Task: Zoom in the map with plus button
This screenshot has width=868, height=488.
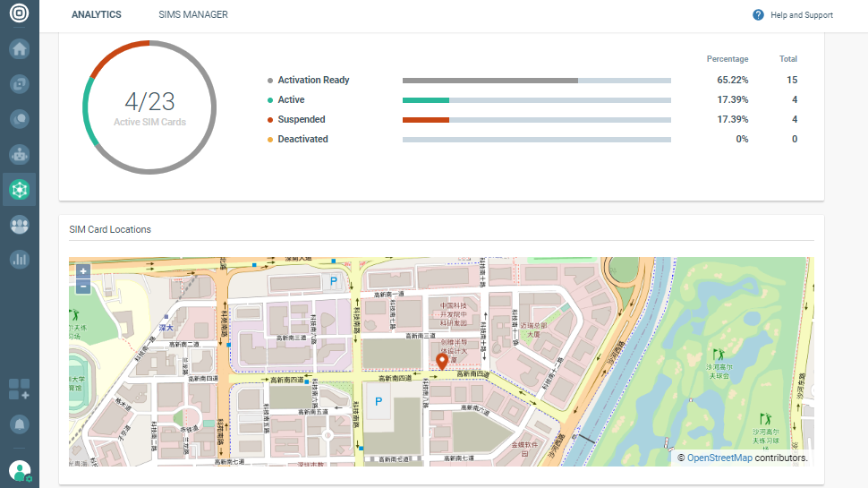Action: click(83, 271)
